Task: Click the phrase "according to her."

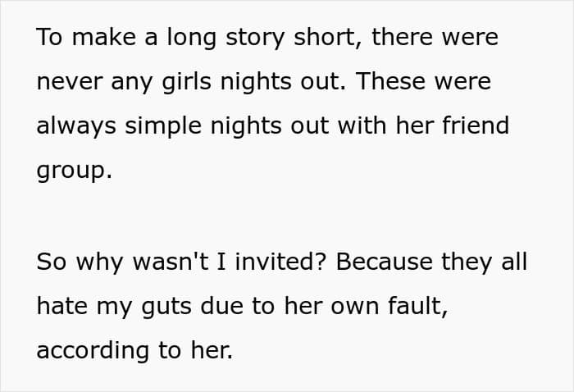Action: 134,351
